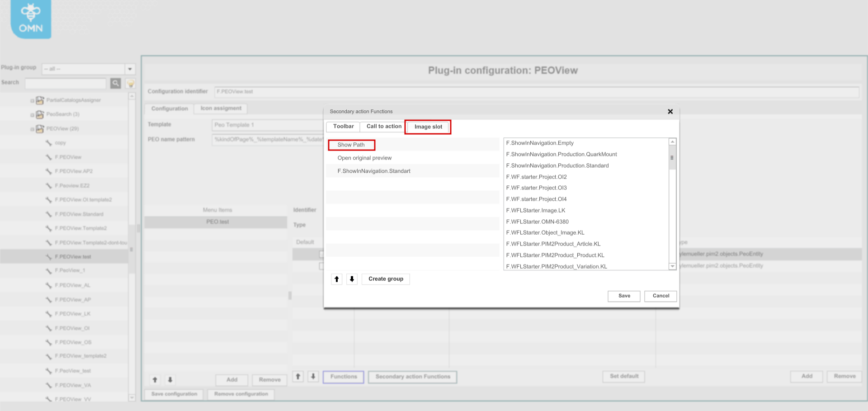Viewport: 868px width, 411px height.
Task: Check the first checkbox in the Default column
Action: click(321, 254)
